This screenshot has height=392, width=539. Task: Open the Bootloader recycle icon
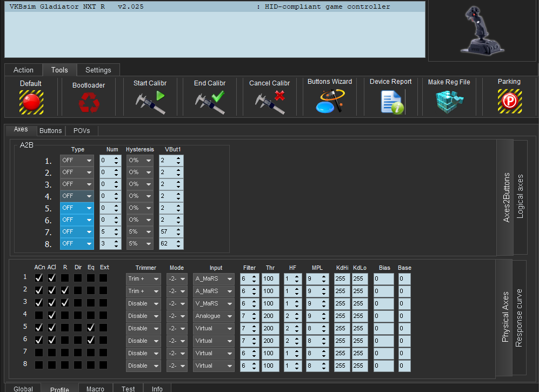89,102
